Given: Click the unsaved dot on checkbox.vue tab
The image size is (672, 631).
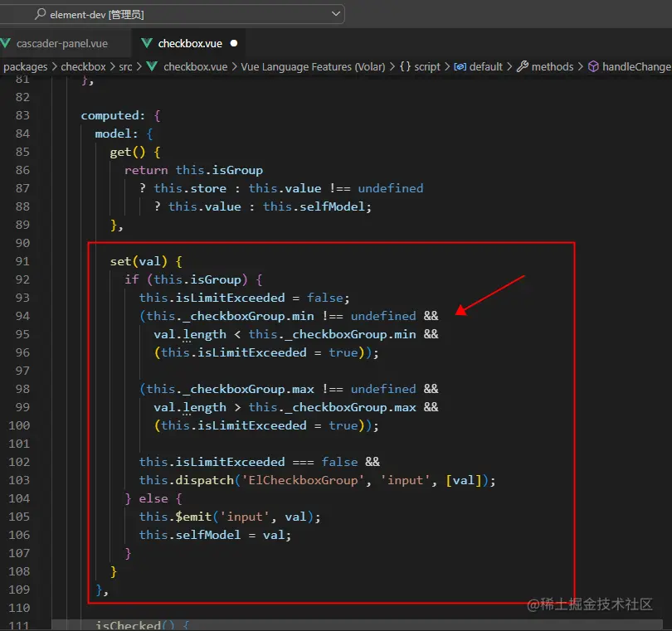Looking at the screenshot, I should [234, 43].
